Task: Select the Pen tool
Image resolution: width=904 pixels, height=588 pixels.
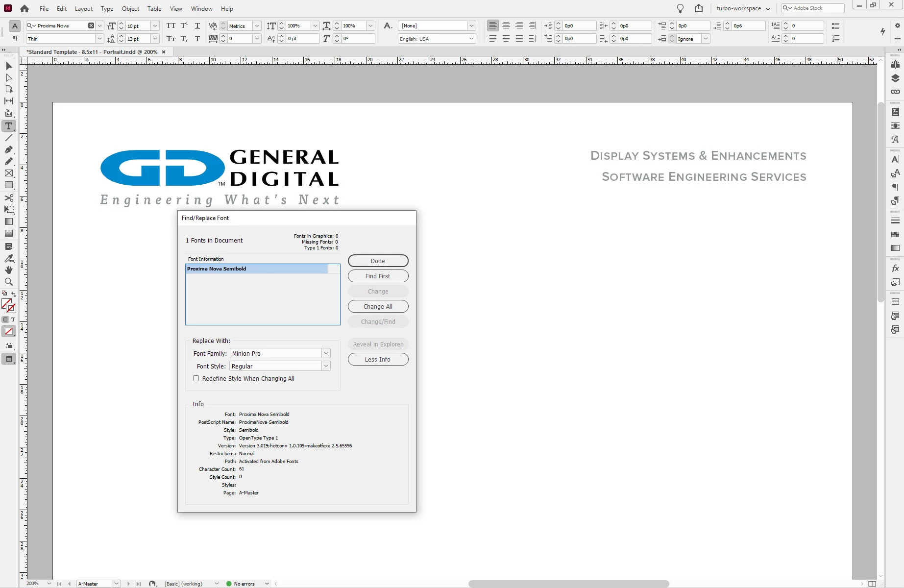Action: (x=9, y=150)
